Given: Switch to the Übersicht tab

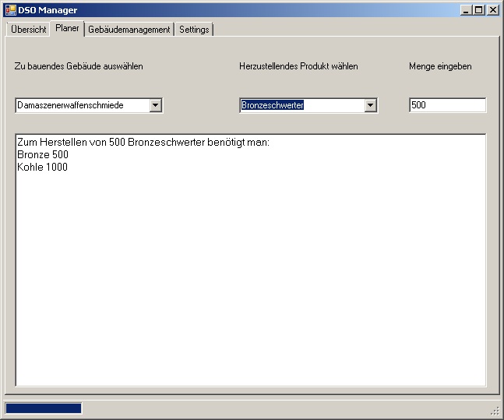Looking at the screenshot, I should (x=29, y=30).
